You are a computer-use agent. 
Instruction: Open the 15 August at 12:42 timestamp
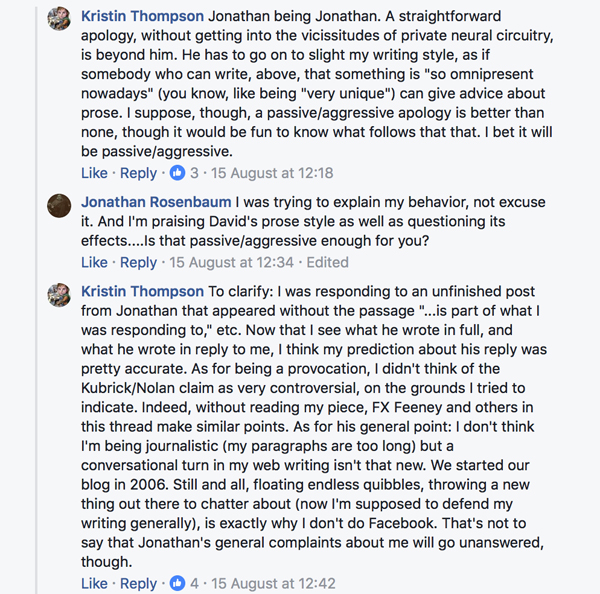(277, 583)
